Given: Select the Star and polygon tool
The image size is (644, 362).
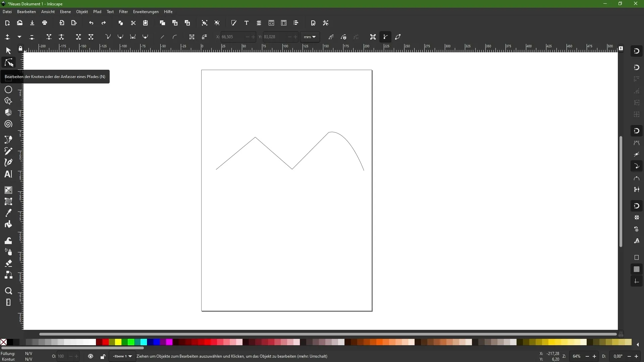Looking at the screenshot, I should [x=8, y=101].
